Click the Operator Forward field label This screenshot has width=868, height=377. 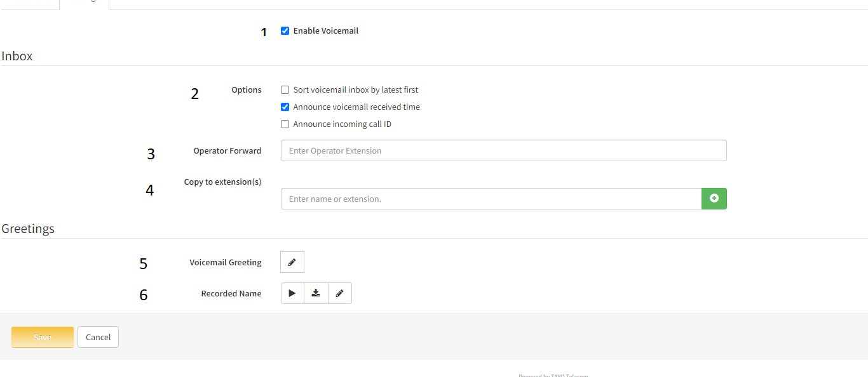coord(227,151)
